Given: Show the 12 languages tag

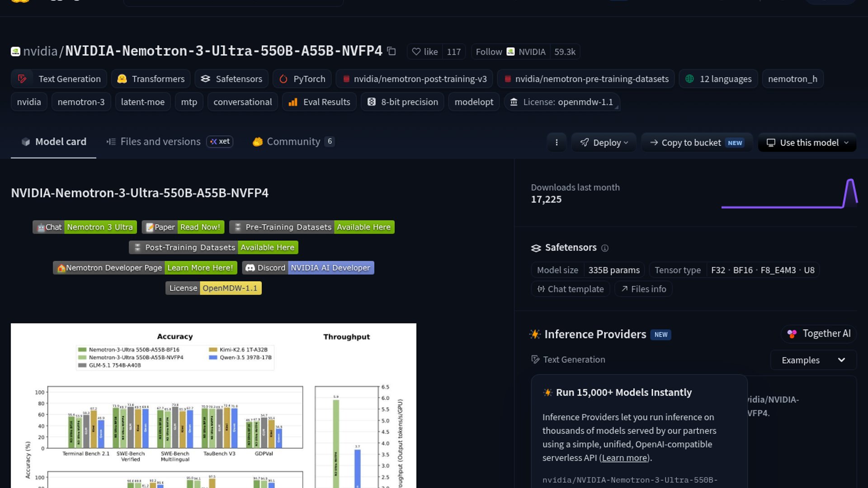Looking at the screenshot, I should click(718, 79).
